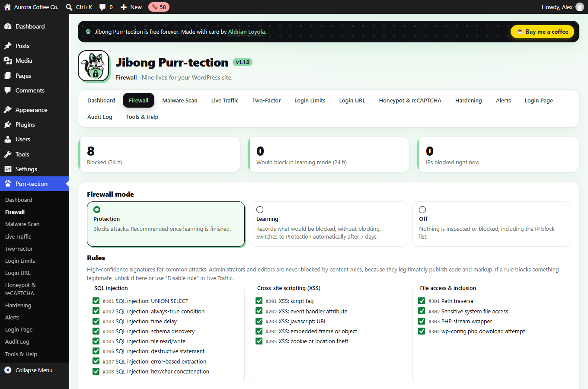588x389 pixels.
Task: Click the IPs blocked right now card
Action: tap(498, 154)
